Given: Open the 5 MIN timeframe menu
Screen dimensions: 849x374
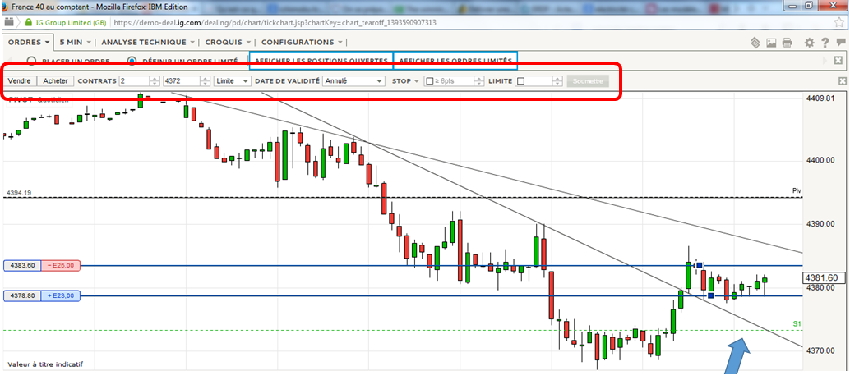Looking at the screenshot, I should click(75, 42).
